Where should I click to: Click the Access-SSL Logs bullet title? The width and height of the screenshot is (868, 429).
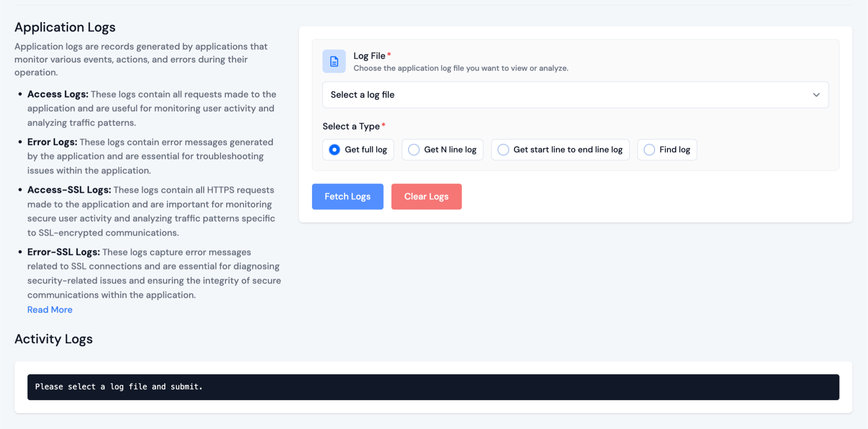point(69,190)
